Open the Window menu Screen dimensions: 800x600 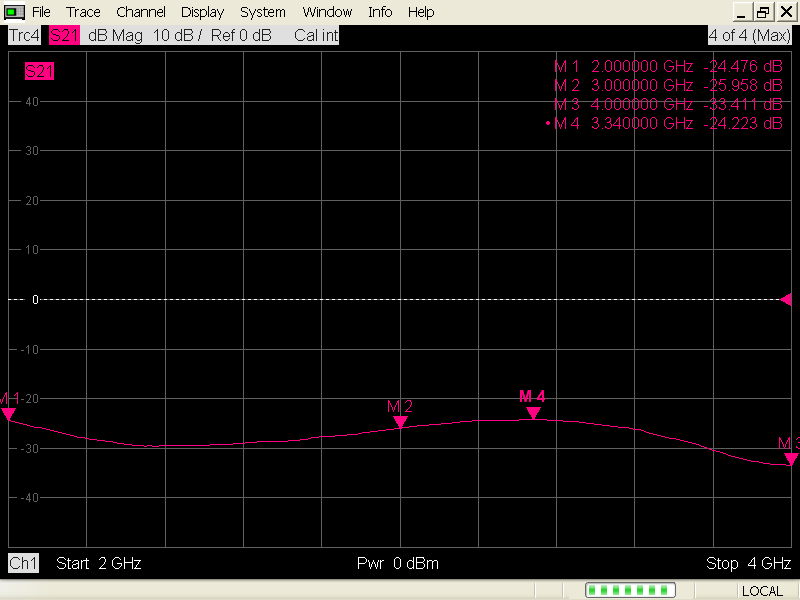click(x=327, y=12)
